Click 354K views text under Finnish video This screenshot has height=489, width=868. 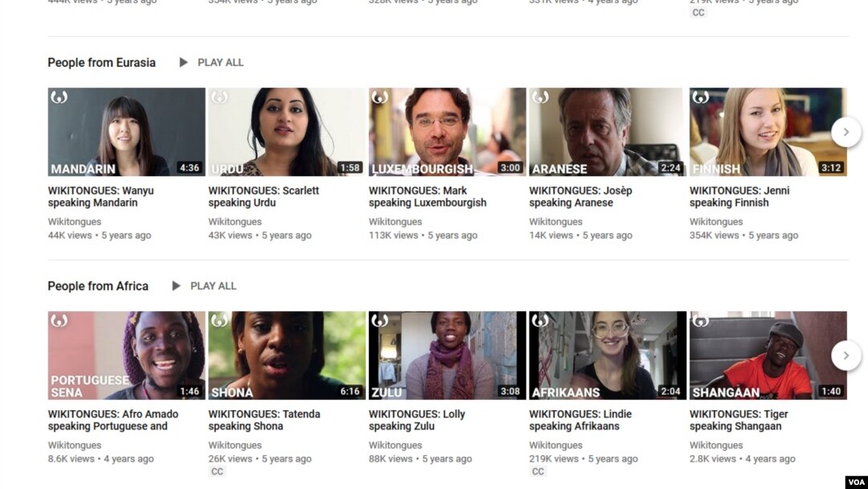(714, 236)
